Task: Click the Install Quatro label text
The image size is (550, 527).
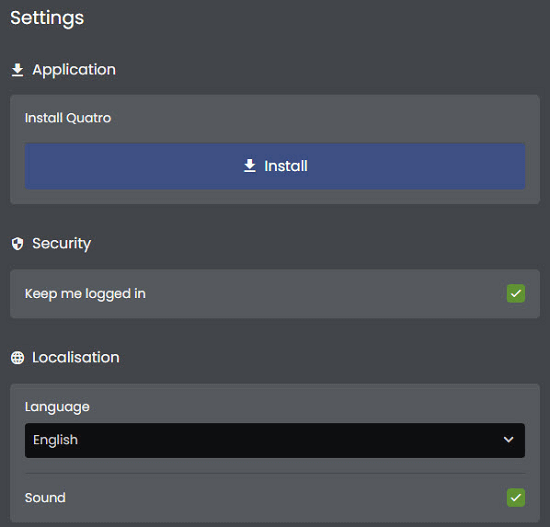Action: (68, 118)
